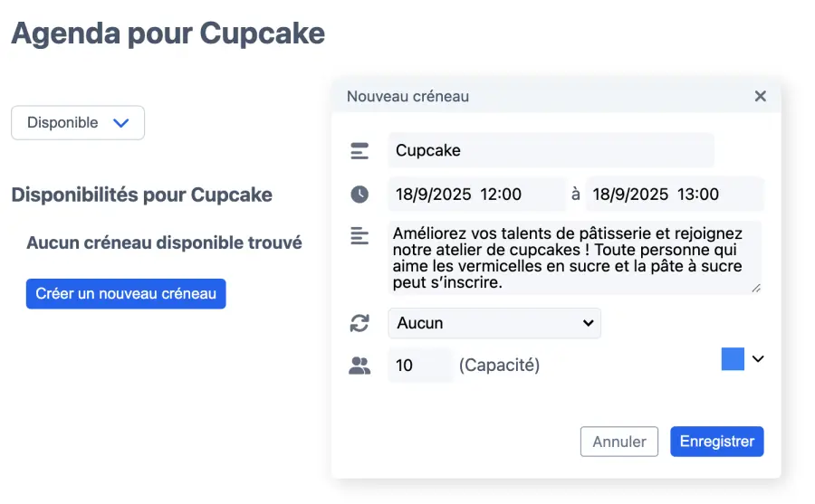This screenshot has height=504, width=815.
Task: Click into the description text area
Action: [574, 257]
